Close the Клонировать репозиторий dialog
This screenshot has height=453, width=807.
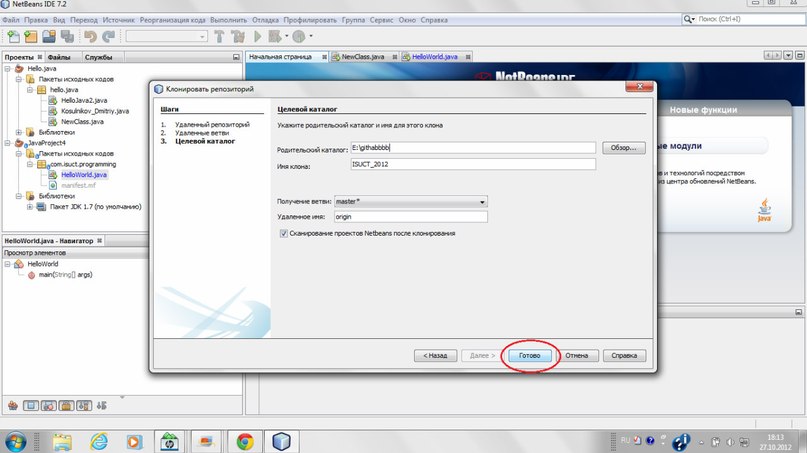click(x=640, y=86)
